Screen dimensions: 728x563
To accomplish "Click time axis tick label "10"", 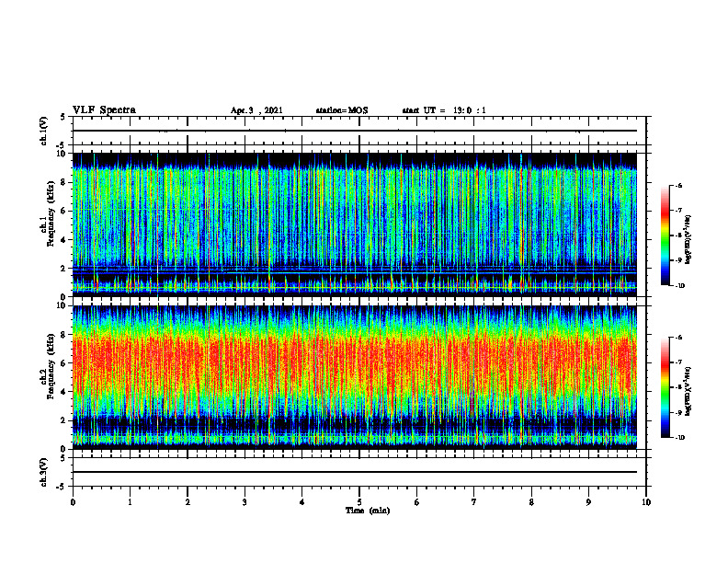I will click(646, 502).
